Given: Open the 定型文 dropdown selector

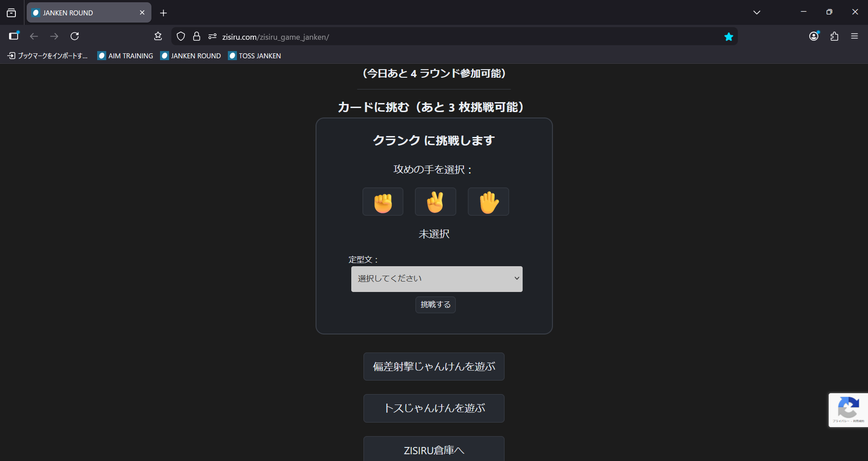Looking at the screenshot, I should [x=437, y=279].
